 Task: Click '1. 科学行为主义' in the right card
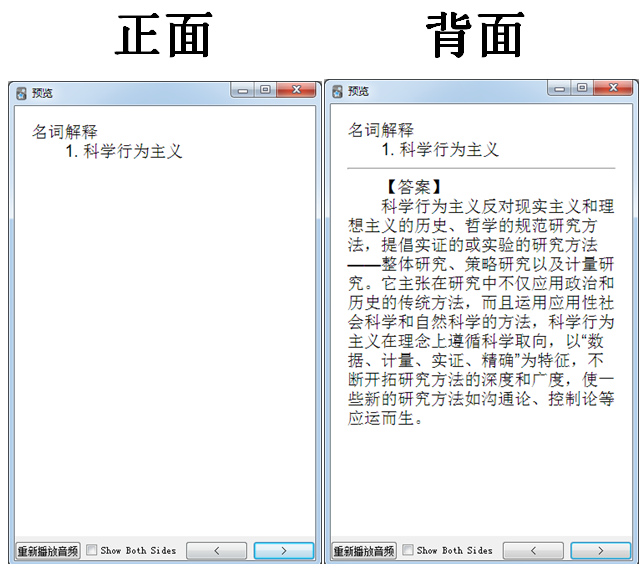[x=440, y=149]
